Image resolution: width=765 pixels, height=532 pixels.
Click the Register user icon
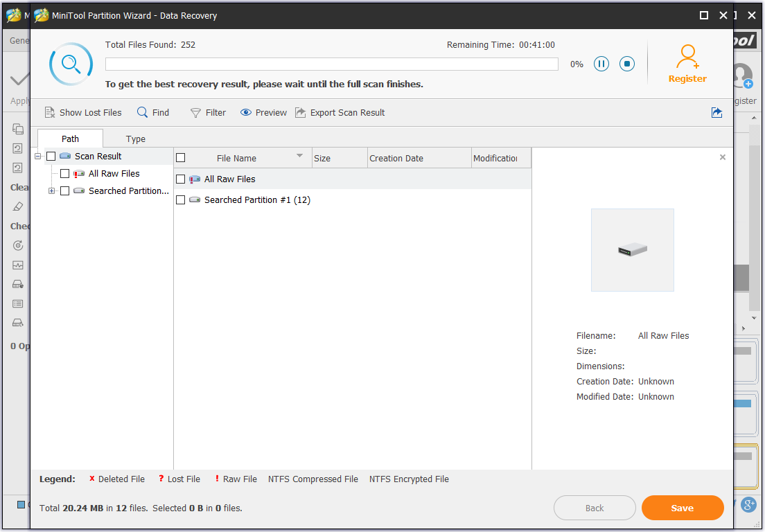point(687,57)
